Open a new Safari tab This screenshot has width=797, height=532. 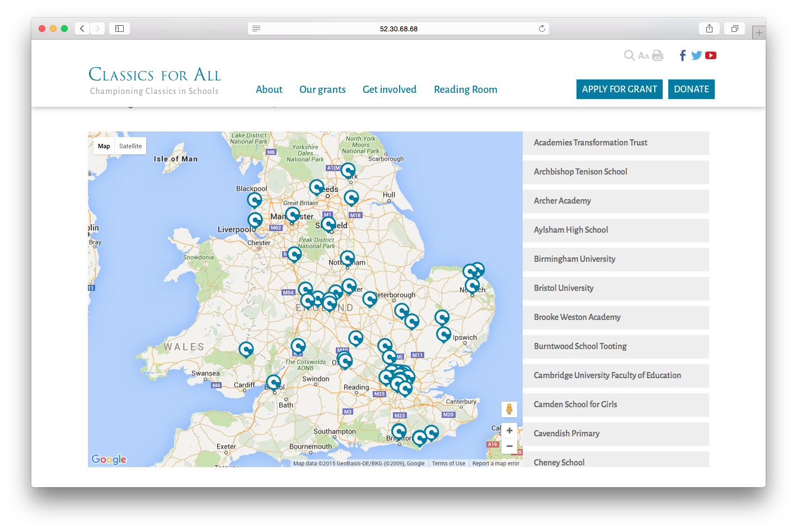tap(759, 32)
